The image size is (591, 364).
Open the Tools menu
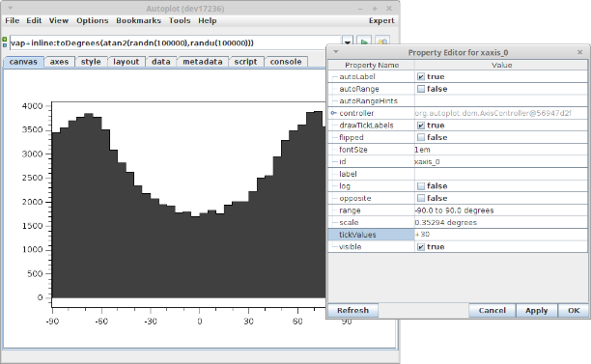(180, 20)
